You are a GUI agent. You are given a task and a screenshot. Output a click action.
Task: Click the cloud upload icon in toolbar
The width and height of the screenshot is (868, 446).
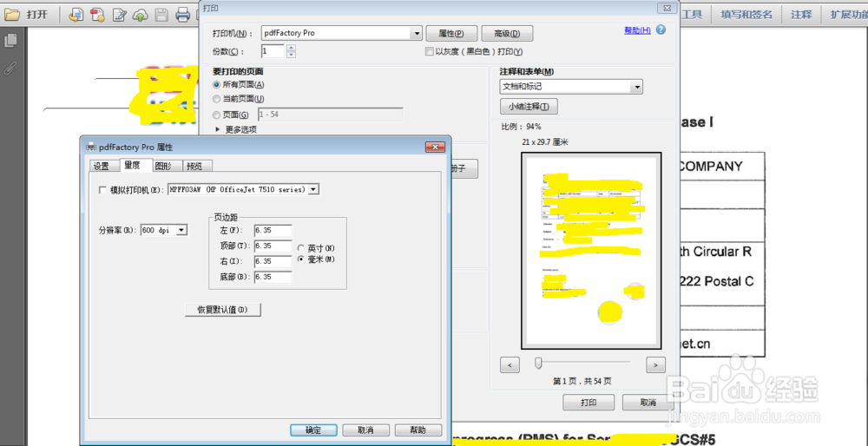[141, 15]
